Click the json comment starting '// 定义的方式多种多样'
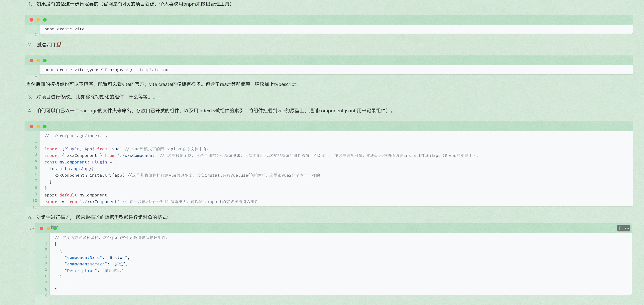The image size is (644, 305). (112, 238)
